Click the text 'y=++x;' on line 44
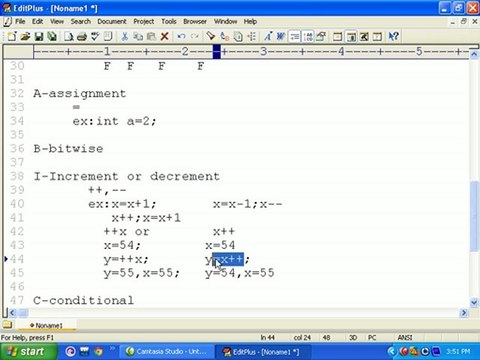480x360 pixels. click(126, 259)
